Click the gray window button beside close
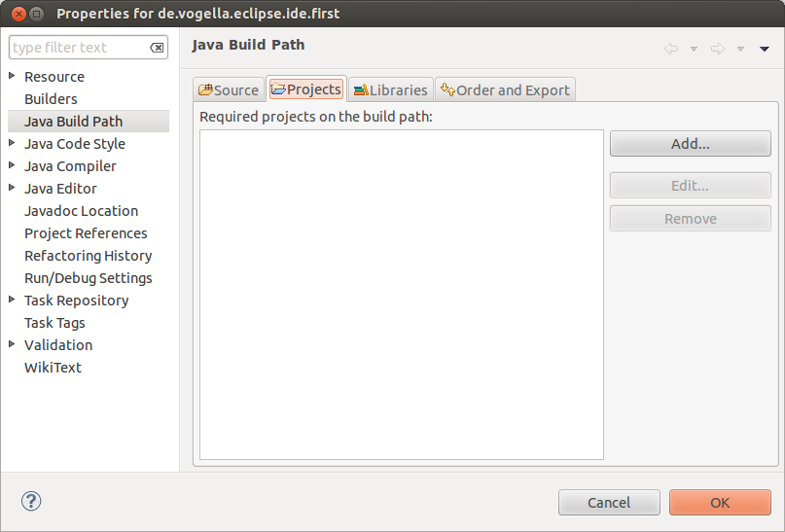This screenshot has height=532, width=785. click(x=37, y=14)
